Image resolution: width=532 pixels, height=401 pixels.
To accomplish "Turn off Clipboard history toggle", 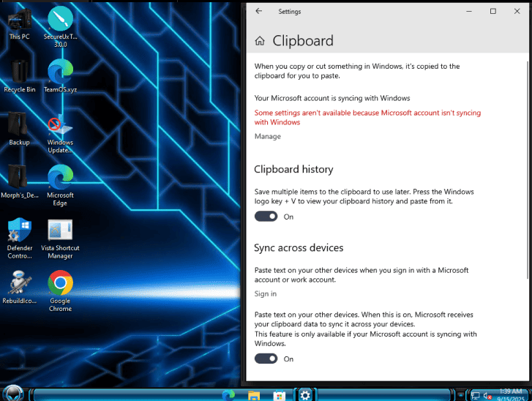I will coord(266,217).
